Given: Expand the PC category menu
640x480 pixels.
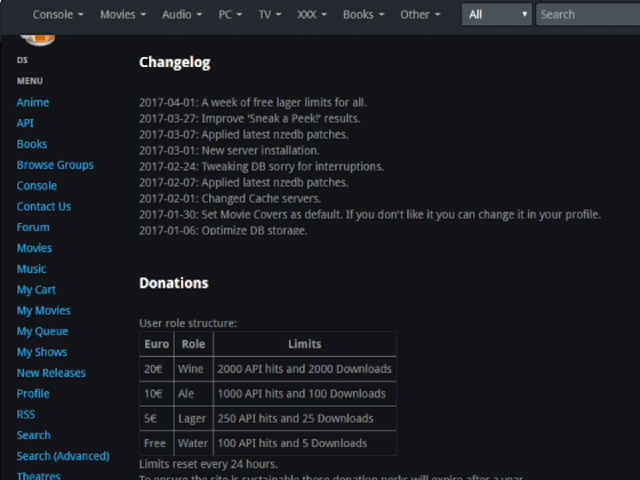Looking at the screenshot, I should pos(230,15).
